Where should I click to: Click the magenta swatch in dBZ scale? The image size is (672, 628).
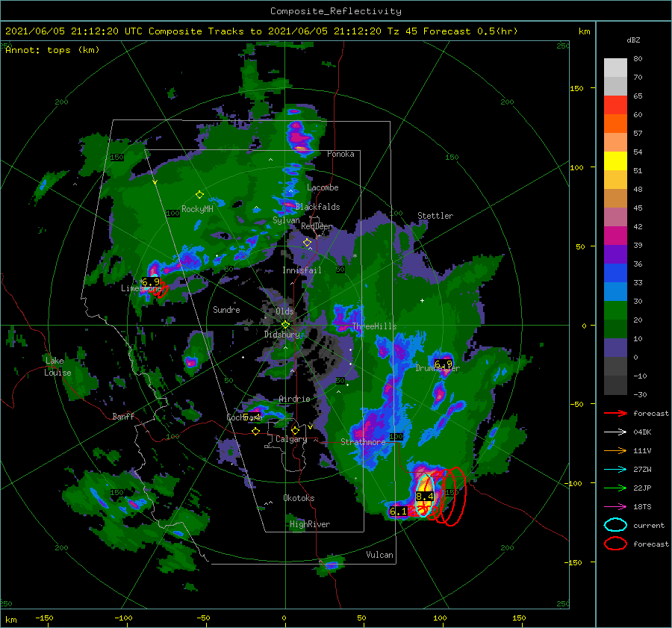tap(615, 236)
